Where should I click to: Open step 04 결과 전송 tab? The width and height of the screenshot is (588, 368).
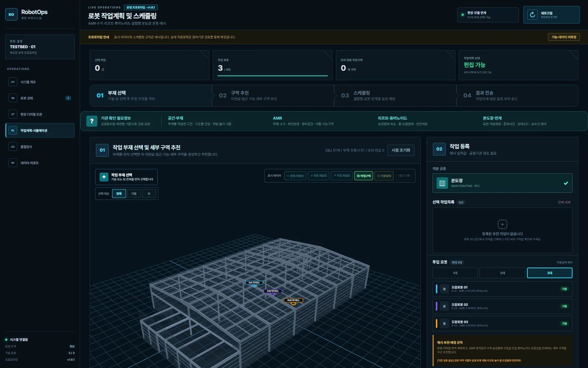517,96
